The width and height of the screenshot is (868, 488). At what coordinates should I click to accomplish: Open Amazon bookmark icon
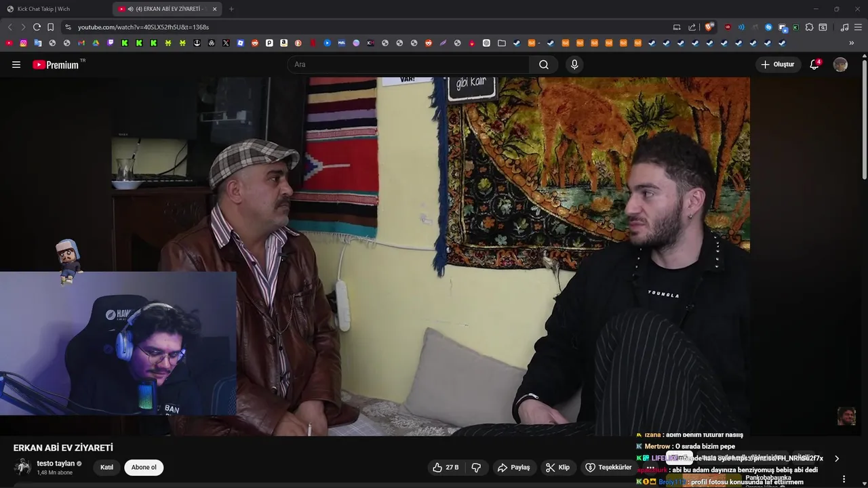283,43
